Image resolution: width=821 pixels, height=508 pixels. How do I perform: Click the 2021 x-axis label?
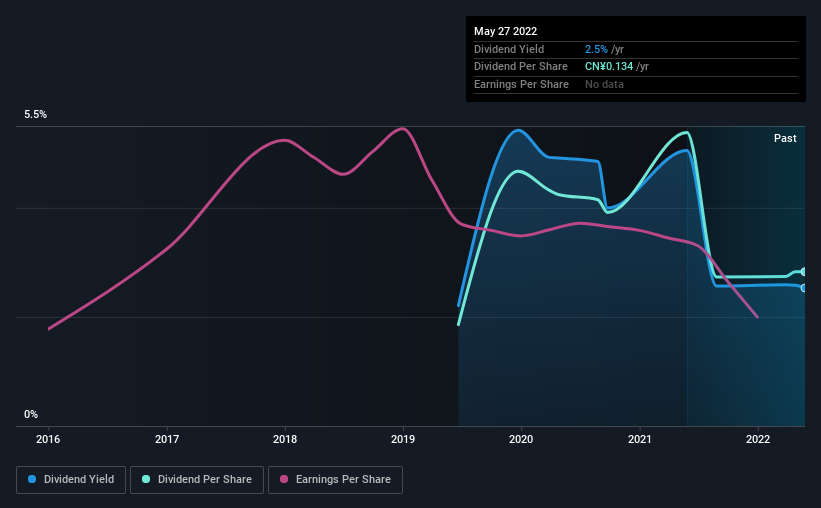tap(639, 439)
